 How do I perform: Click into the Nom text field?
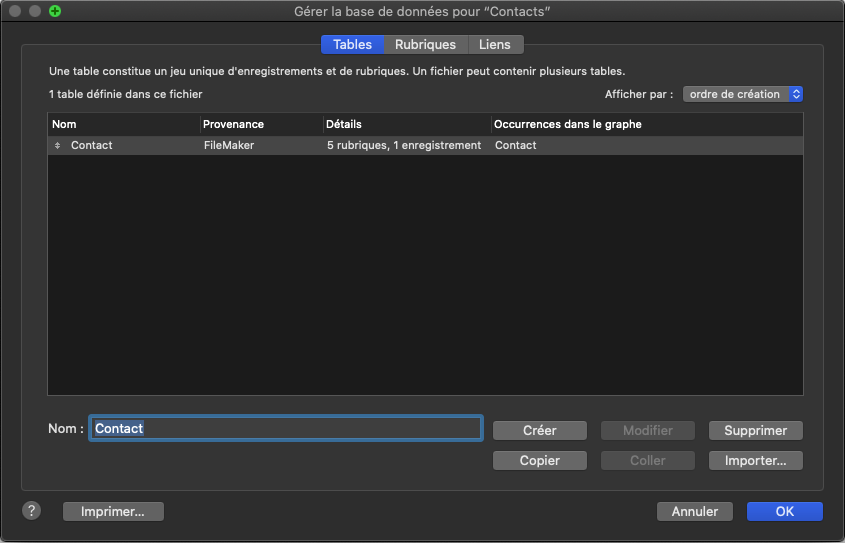[x=286, y=428]
